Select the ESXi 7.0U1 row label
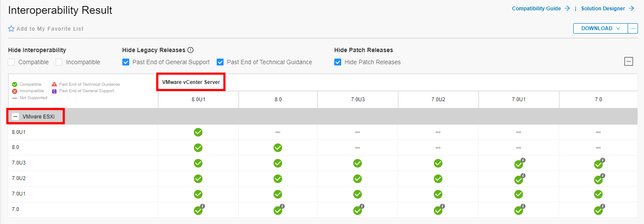This screenshot has height=224, width=644. pos(19,194)
